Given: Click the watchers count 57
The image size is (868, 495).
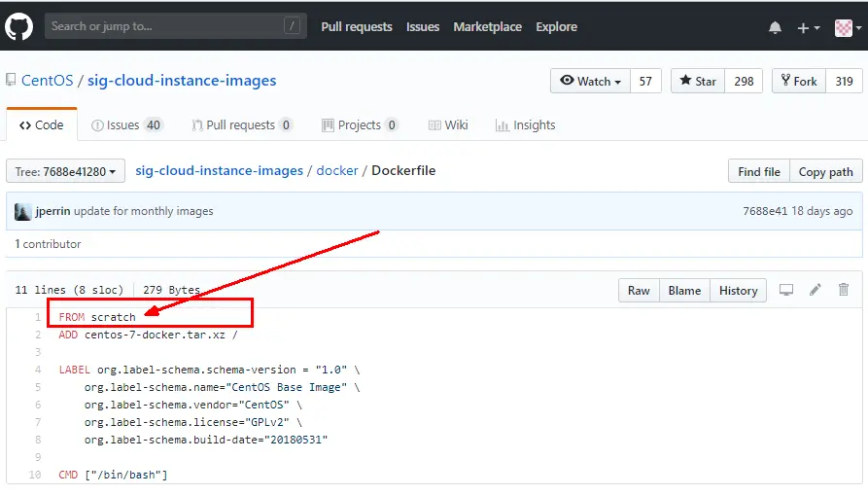Looking at the screenshot, I should (x=645, y=82).
